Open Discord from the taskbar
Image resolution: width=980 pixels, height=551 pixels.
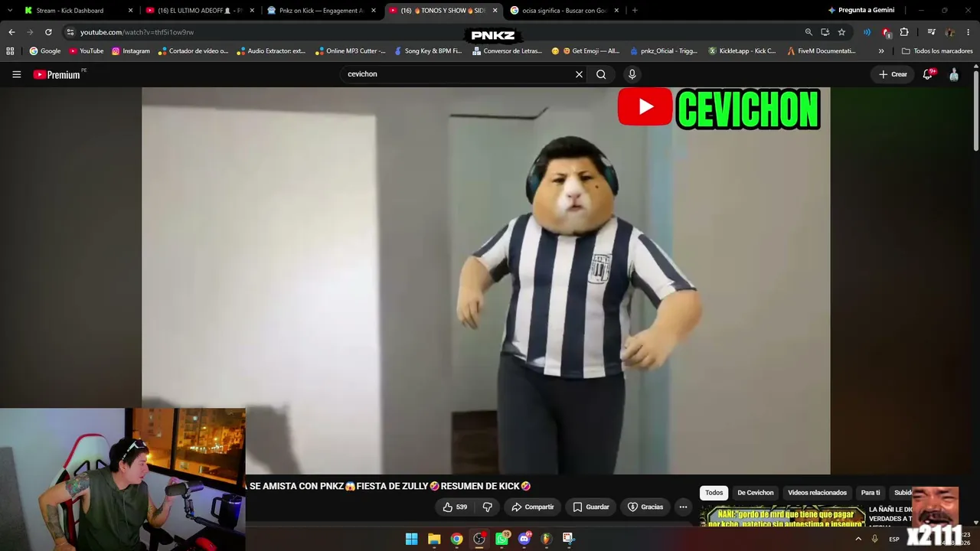(524, 539)
